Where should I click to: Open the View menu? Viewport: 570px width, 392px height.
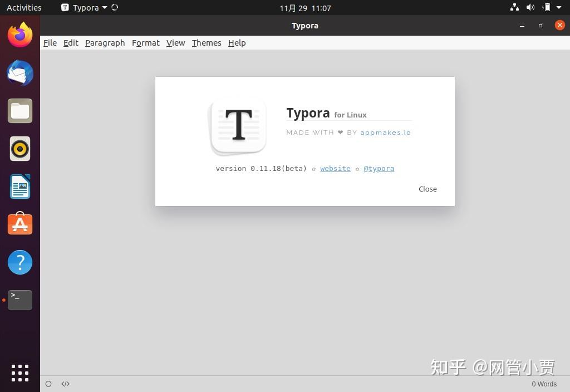[175, 43]
